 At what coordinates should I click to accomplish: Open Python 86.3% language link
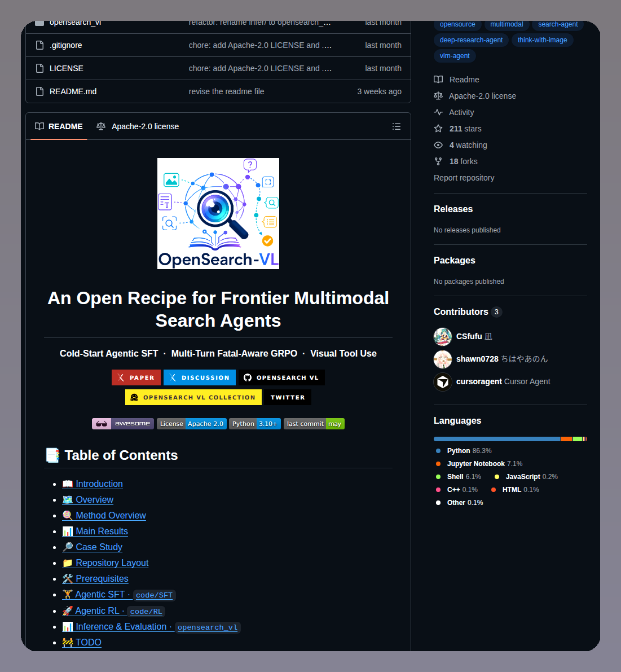click(464, 451)
